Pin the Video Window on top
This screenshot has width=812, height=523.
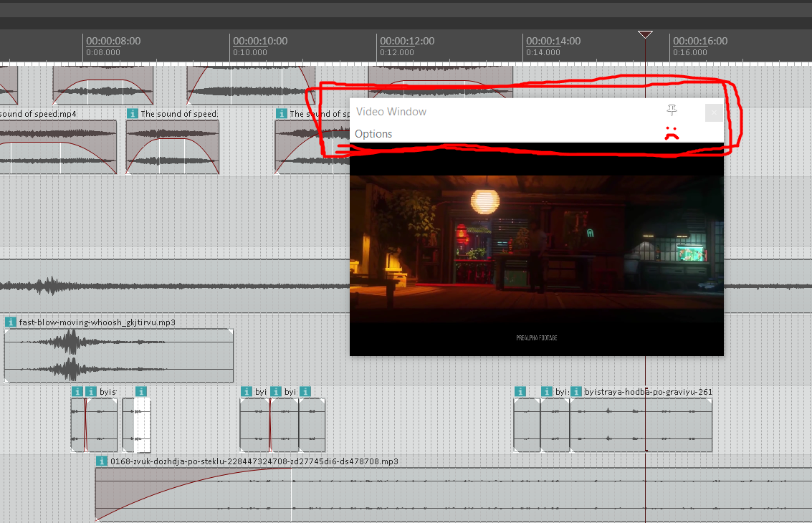point(672,110)
